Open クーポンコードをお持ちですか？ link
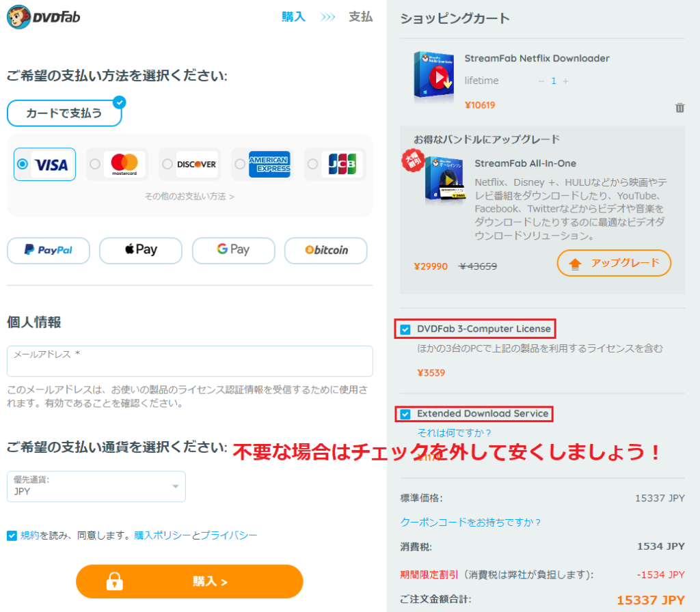 pos(470,523)
